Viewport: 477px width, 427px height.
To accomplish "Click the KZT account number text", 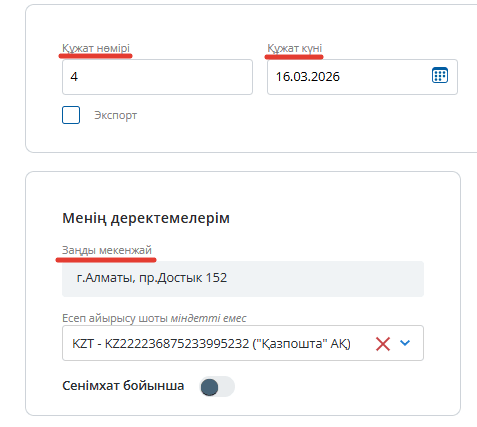I will pos(211,344).
